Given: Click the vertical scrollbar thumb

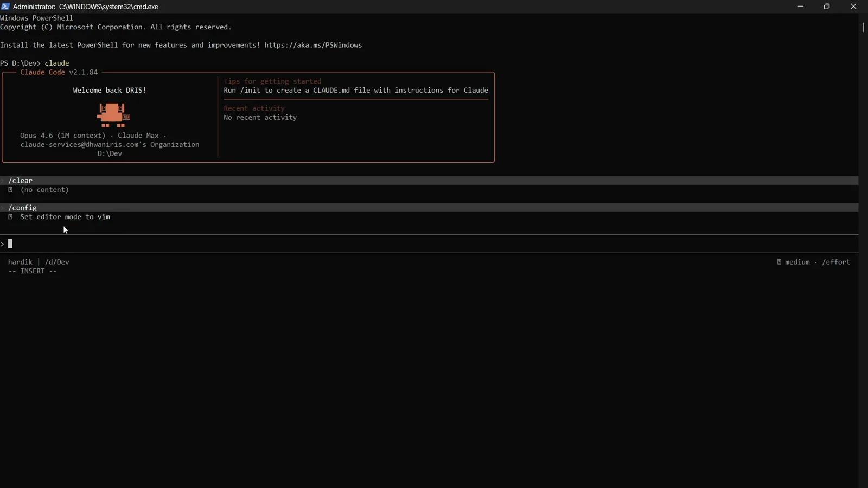Looking at the screenshot, I should click(x=863, y=27).
